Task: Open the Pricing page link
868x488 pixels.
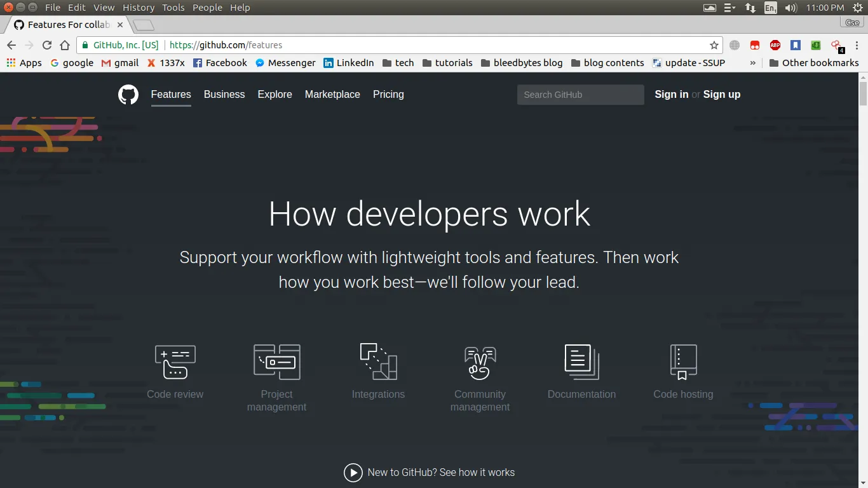Action: [388, 95]
